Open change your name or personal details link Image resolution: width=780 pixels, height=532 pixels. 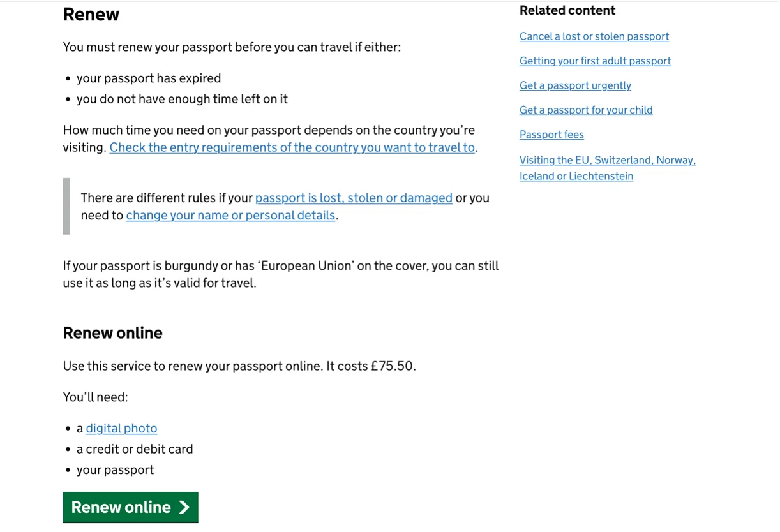point(230,216)
